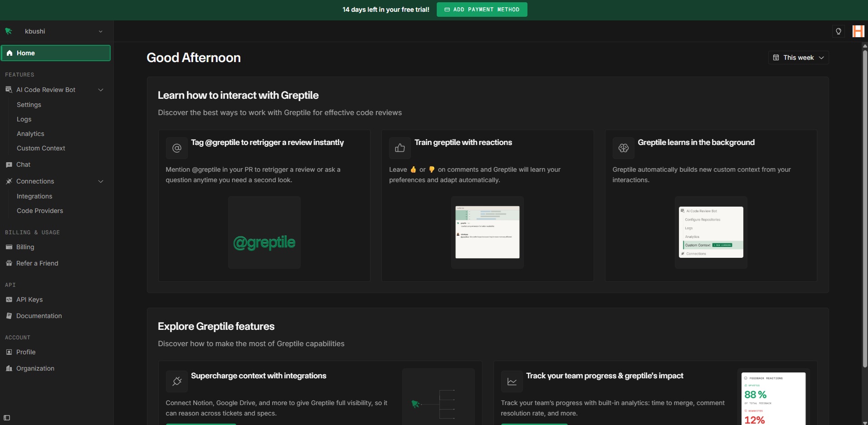Collapse the AI Code Review Bot section chevron
868x425 pixels.
(101, 90)
